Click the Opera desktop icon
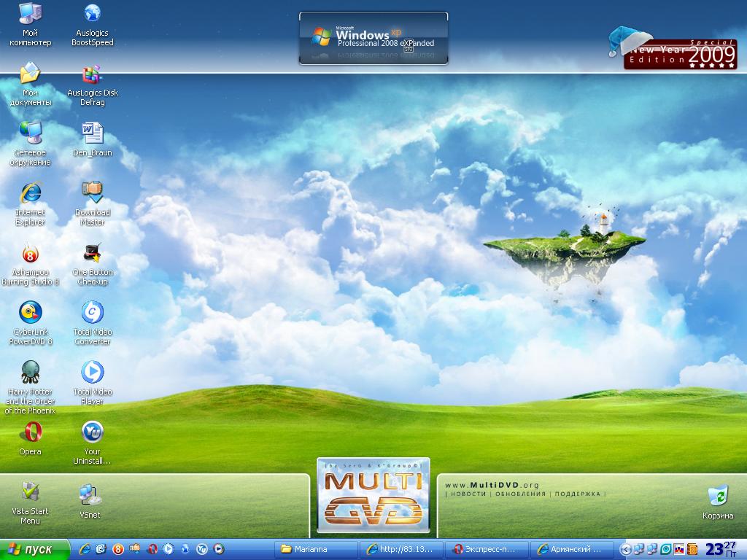This screenshot has width=747, height=560. tap(30, 432)
